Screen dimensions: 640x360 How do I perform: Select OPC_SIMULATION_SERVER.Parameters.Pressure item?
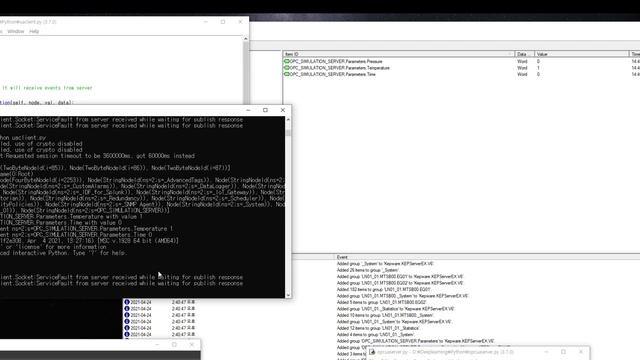click(x=336, y=61)
